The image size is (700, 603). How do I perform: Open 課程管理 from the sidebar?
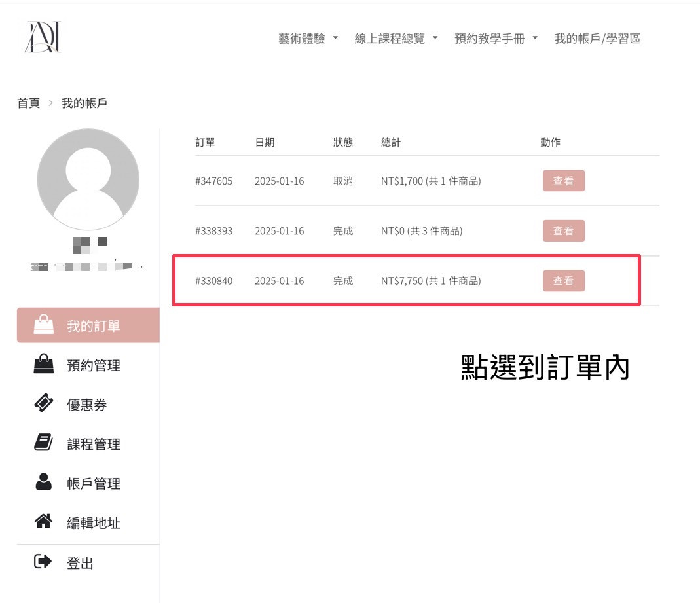coord(94,445)
